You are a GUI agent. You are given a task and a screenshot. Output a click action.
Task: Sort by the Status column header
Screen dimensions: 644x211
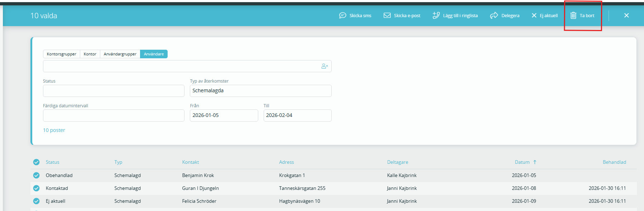click(x=53, y=162)
